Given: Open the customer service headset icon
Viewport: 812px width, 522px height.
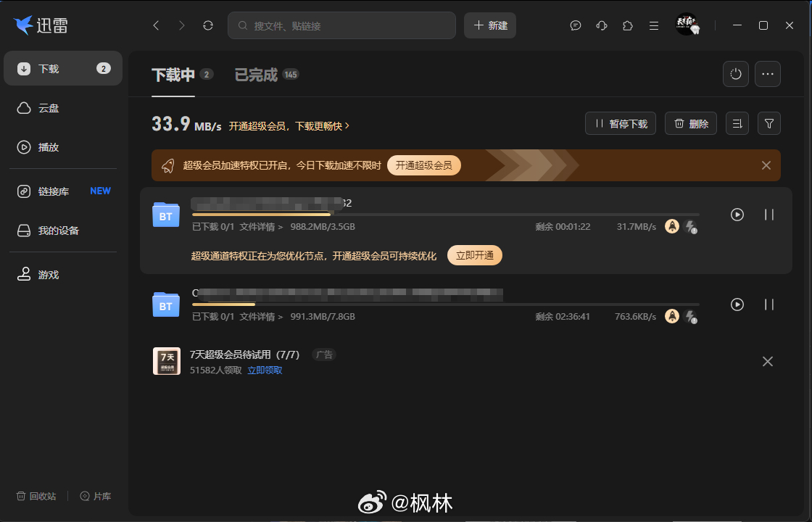Looking at the screenshot, I should tap(602, 25).
